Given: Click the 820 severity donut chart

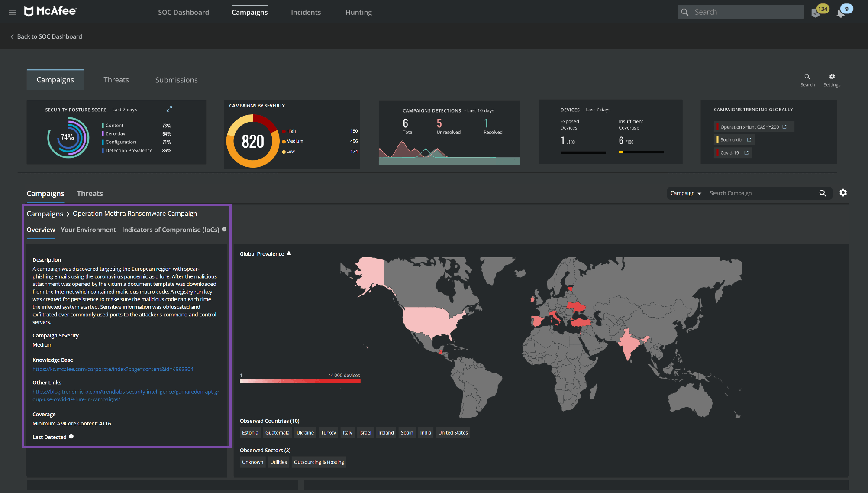Looking at the screenshot, I should pyautogui.click(x=253, y=141).
